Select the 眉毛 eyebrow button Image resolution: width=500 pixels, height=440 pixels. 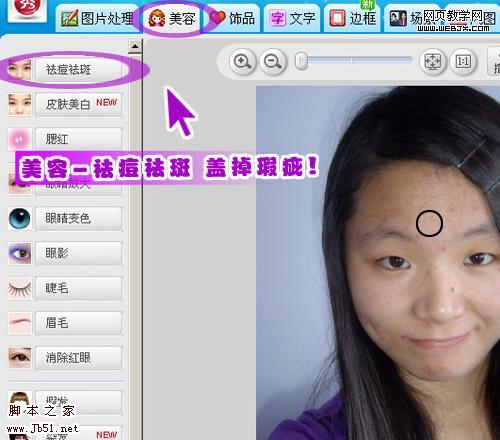coord(79,323)
